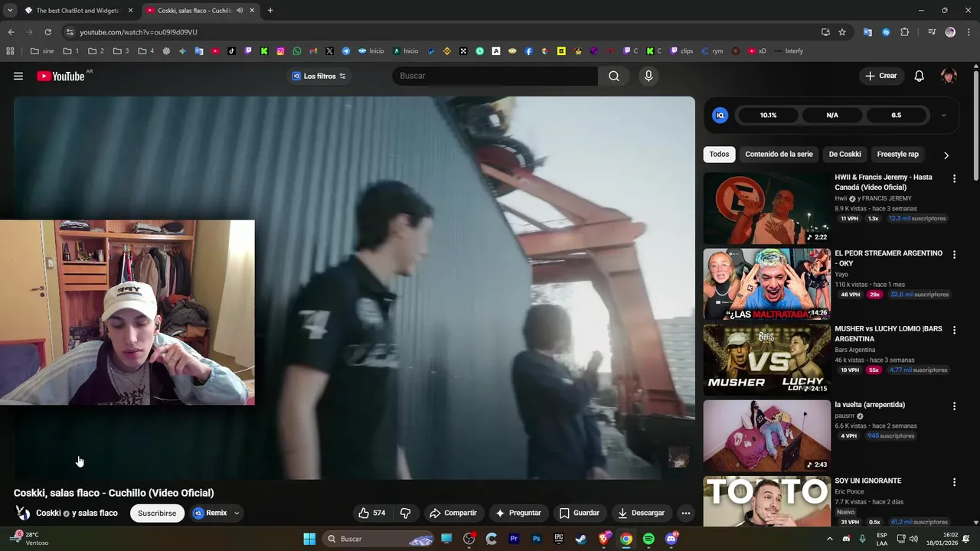Viewport: 980px width, 551px height.
Task: Open options for SOY UN IGNORANTE video
Action: [x=954, y=482]
